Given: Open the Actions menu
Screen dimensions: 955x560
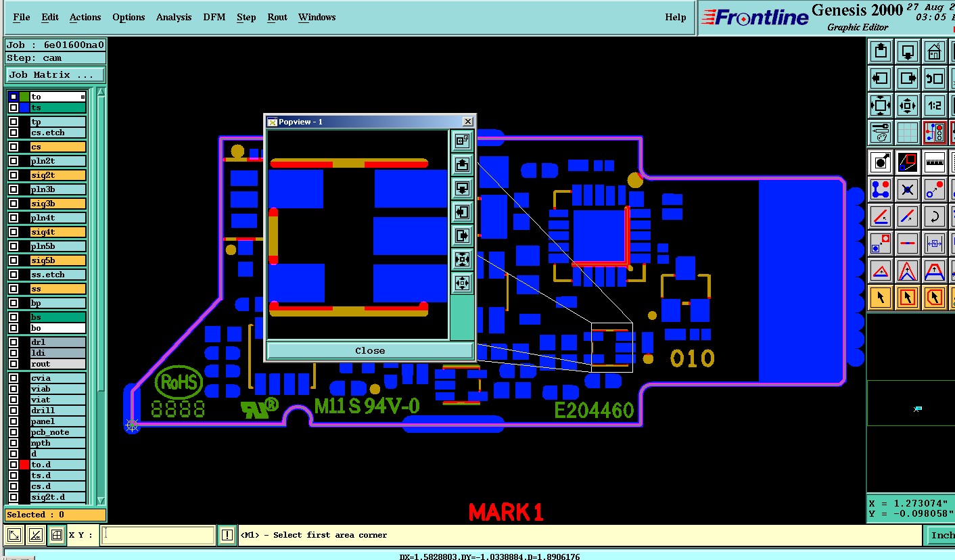Looking at the screenshot, I should (x=85, y=17).
